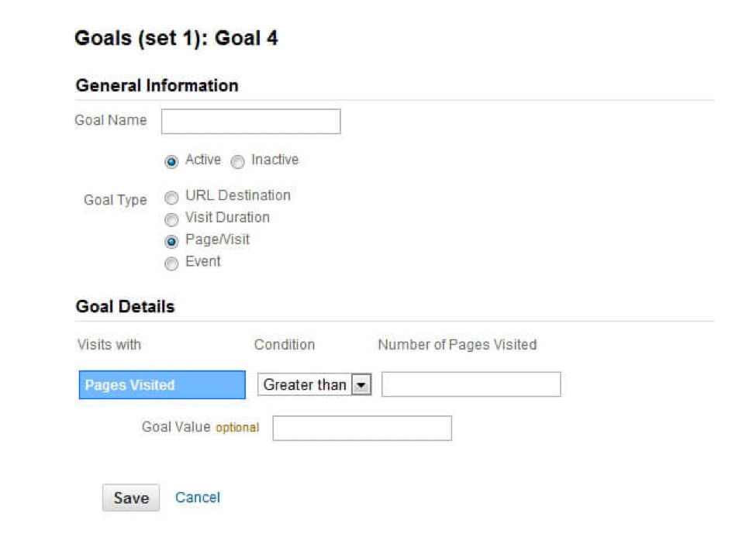Select the Event goal type
Image resolution: width=756 pixels, height=544 pixels.
coord(171,263)
